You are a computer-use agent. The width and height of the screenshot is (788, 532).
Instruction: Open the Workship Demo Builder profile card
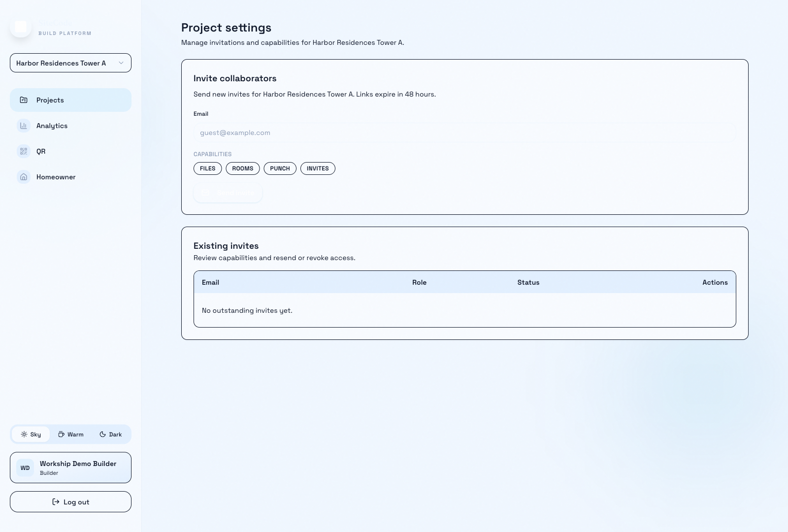point(70,467)
